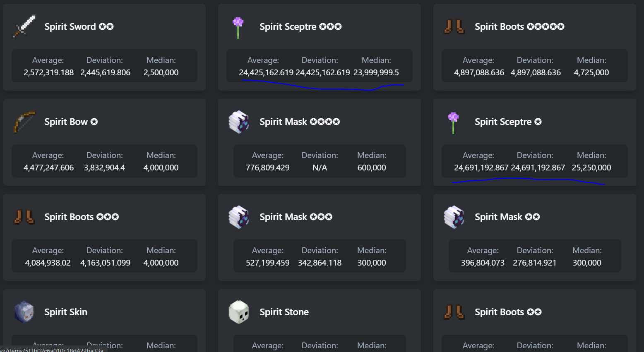Click the Spirit Stone skull icon
This screenshot has width=644, height=352.
pos(239,312)
